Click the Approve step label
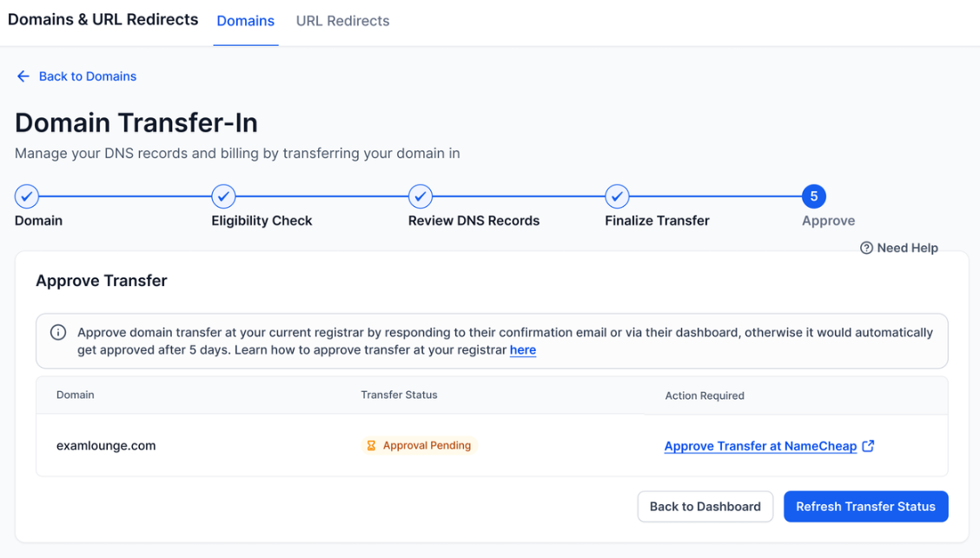Viewport: 980px width, 558px height. coord(828,221)
